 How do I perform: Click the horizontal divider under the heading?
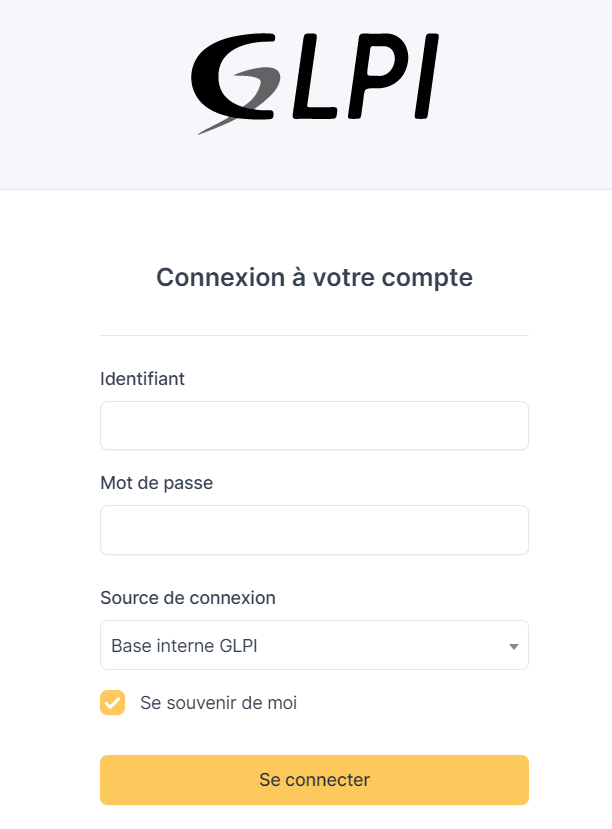[314, 335]
